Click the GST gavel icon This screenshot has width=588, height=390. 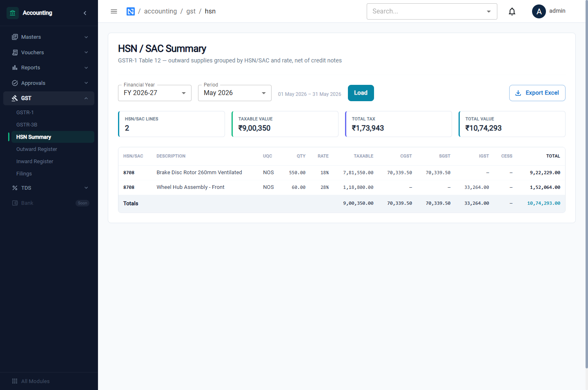tap(15, 98)
